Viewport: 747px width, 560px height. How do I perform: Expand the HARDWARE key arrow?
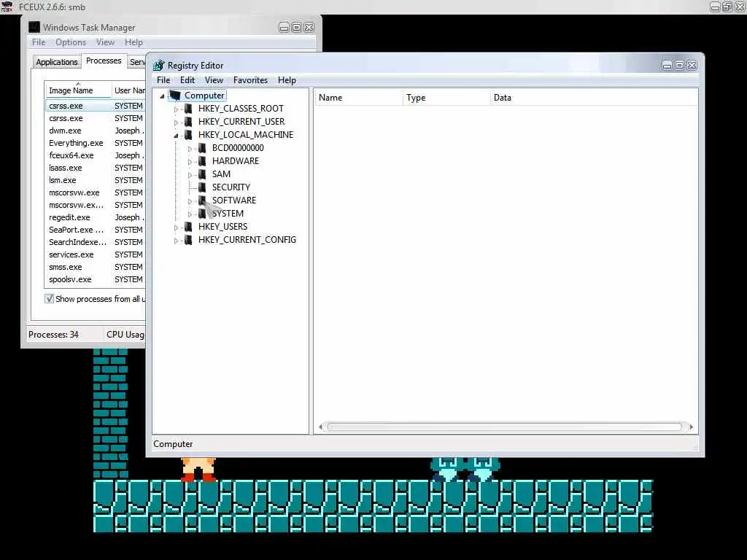(190, 162)
